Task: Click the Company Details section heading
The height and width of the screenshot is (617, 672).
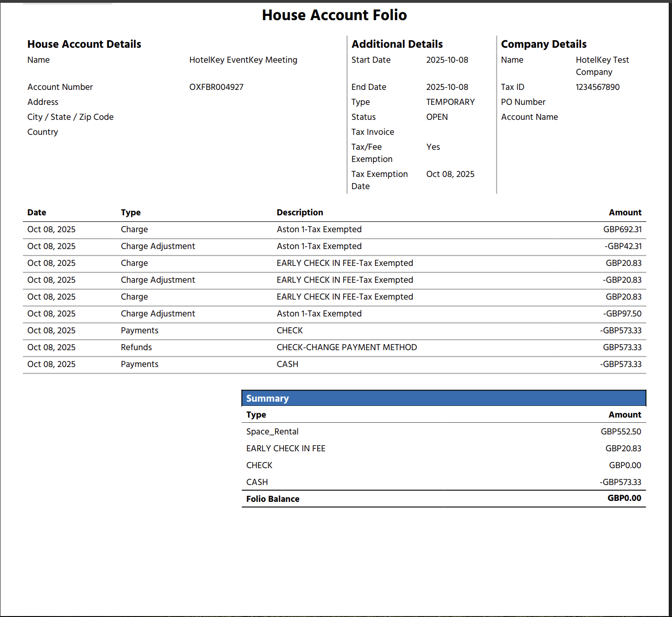Action: 543,44
